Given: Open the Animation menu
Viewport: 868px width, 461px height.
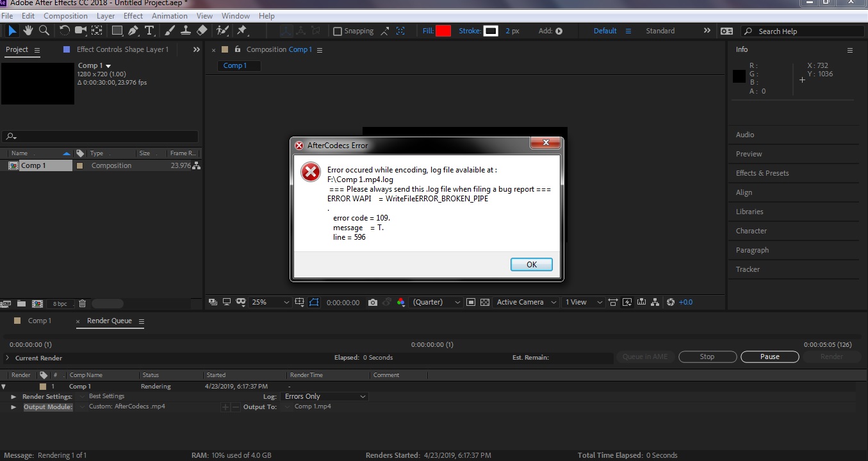Looking at the screenshot, I should click(170, 16).
